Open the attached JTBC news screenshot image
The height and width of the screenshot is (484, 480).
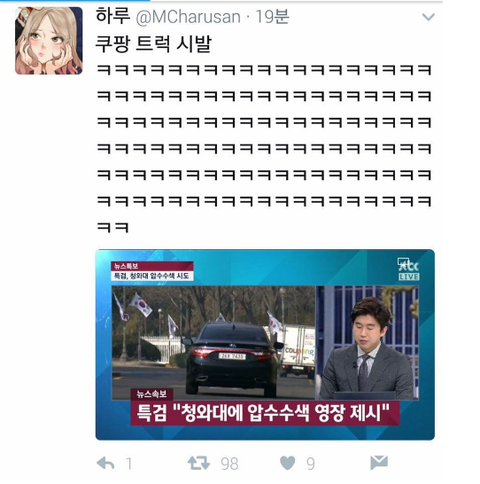(x=265, y=345)
